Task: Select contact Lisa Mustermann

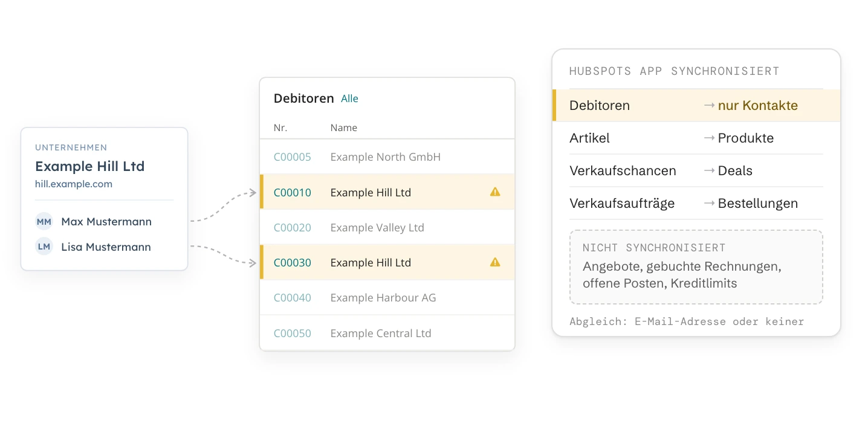Action: pos(106,247)
